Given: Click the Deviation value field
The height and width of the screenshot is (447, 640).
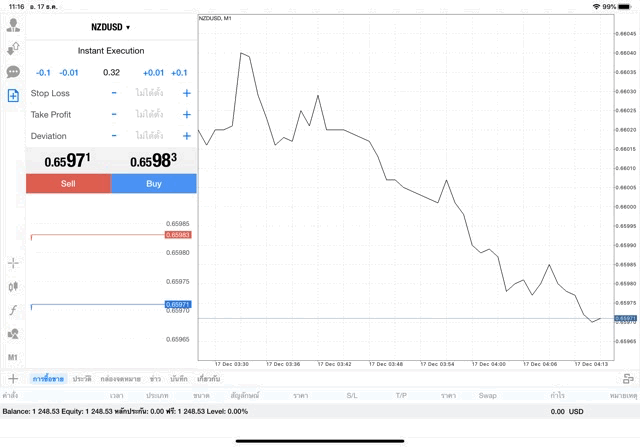Looking at the screenshot, I should click(x=150, y=136).
